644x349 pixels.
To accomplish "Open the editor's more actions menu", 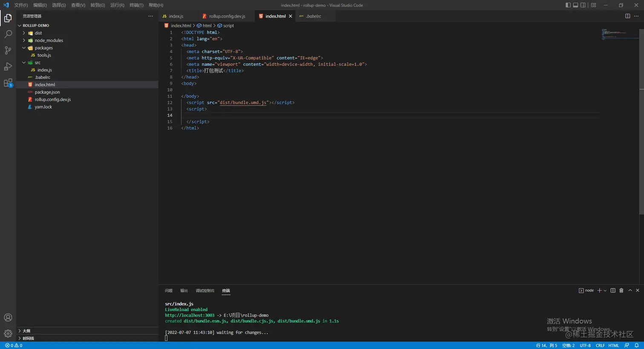I will pos(636,16).
